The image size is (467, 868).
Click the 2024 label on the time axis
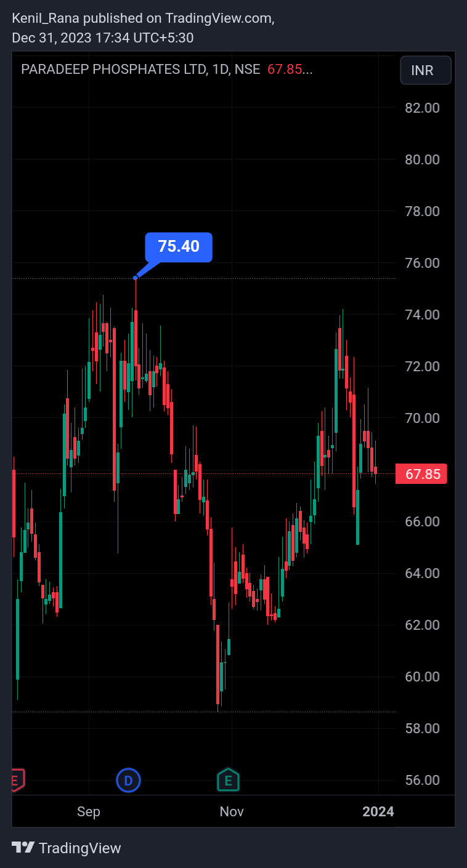(378, 812)
